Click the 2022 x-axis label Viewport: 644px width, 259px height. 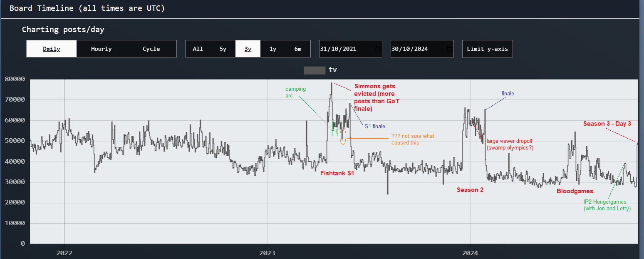coord(64,253)
